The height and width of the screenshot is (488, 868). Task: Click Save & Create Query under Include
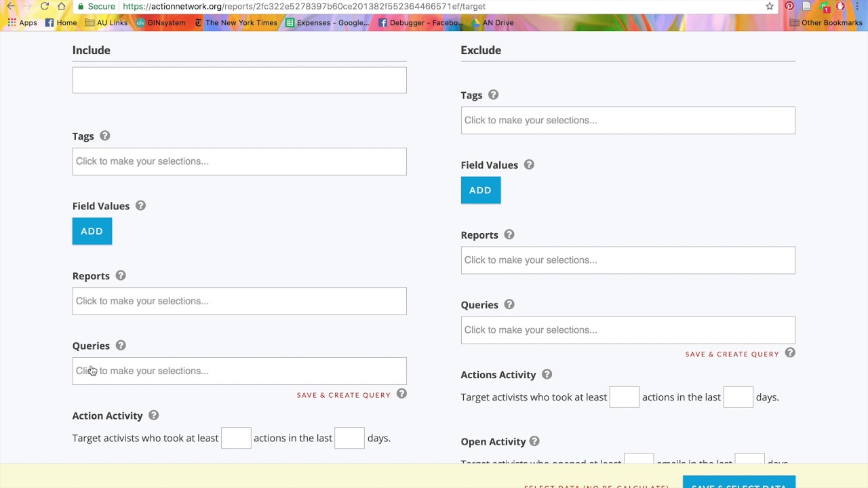[344, 395]
